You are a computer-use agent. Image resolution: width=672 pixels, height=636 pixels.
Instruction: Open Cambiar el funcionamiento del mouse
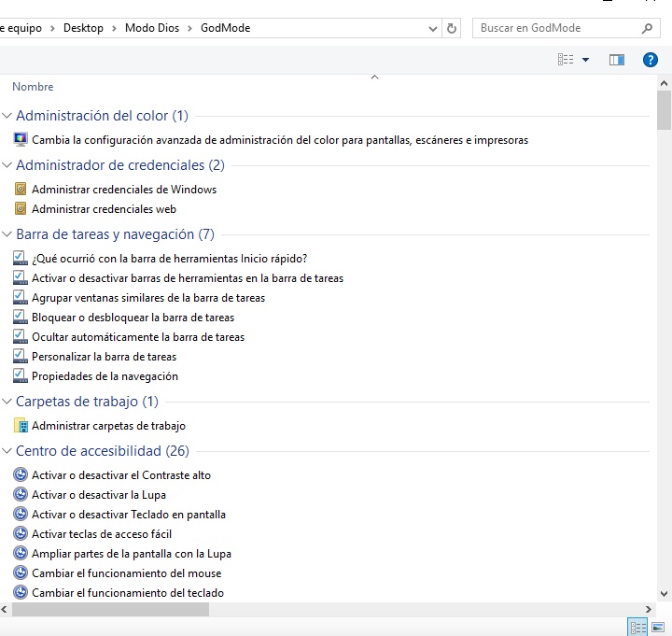click(126, 573)
